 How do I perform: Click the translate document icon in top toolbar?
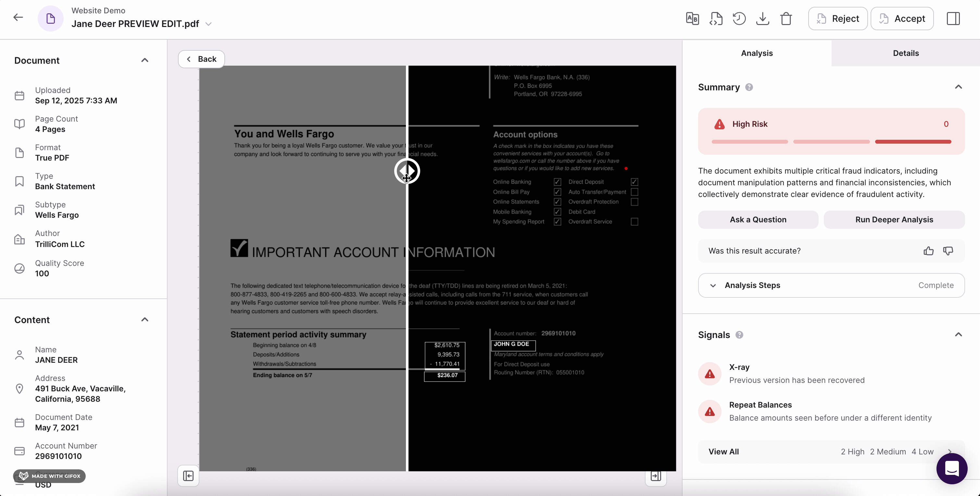(x=692, y=18)
